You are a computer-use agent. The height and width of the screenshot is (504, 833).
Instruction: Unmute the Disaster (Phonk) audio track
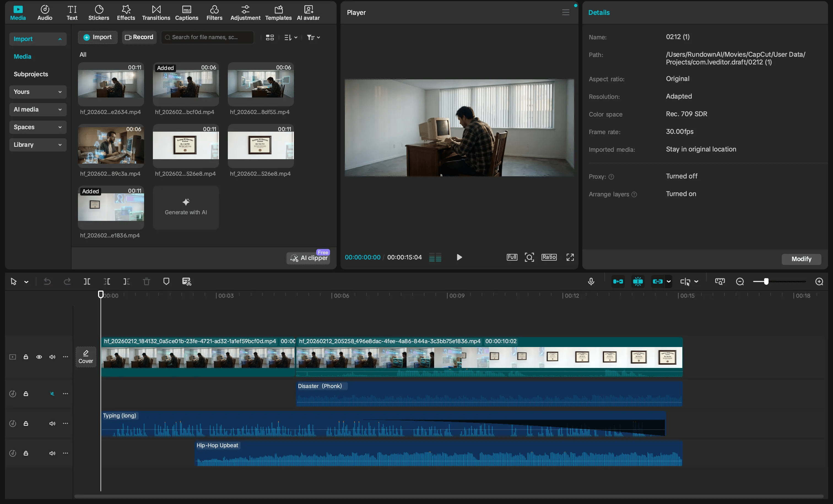coord(52,394)
